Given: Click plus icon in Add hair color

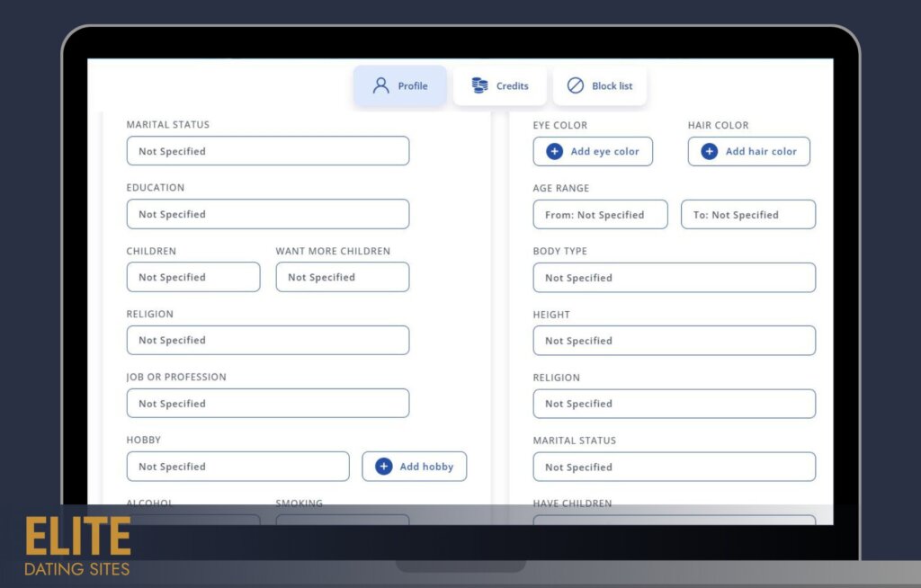Looking at the screenshot, I should point(709,151).
